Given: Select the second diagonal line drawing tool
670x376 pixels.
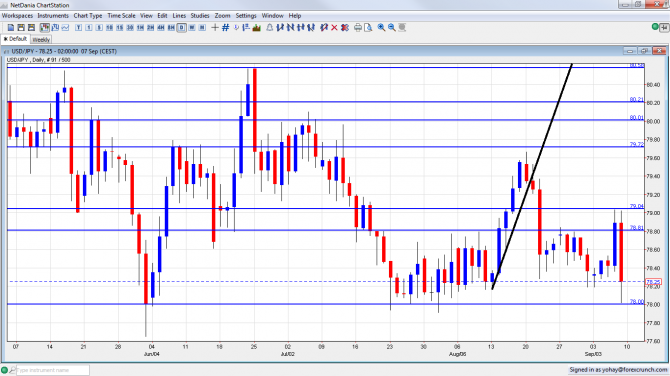Looking at the screenshot, I should tap(291, 27).
